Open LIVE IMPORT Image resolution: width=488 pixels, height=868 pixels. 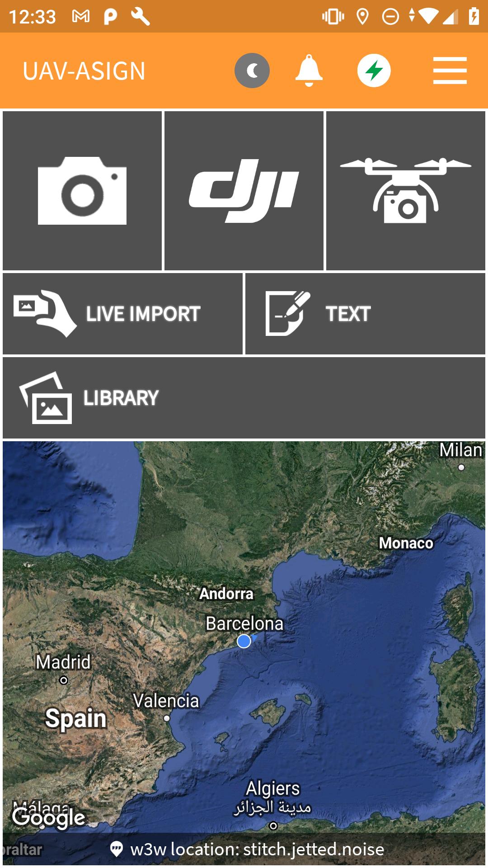123,314
